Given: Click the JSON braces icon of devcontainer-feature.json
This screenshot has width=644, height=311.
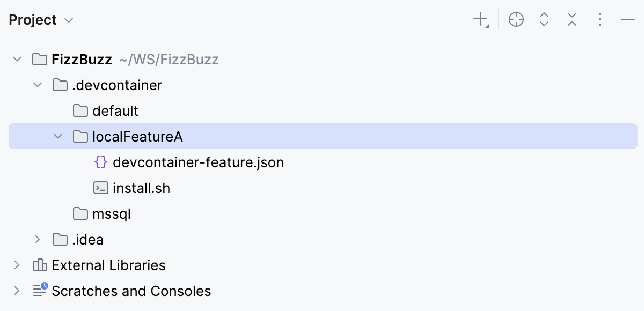Looking at the screenshot, I should 101,162.
